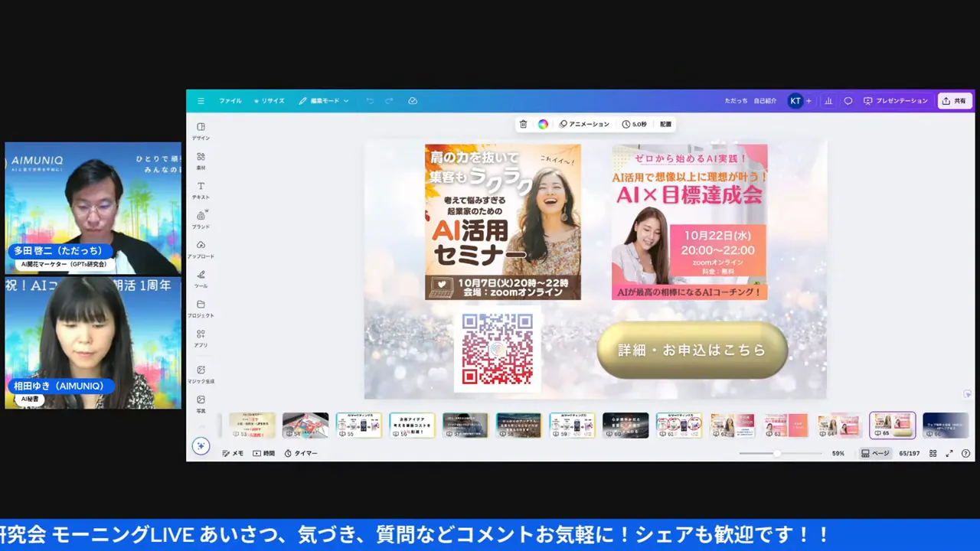Click the undo arrow icon
This screenshot has height=551, width=980.
pos(370,101)
